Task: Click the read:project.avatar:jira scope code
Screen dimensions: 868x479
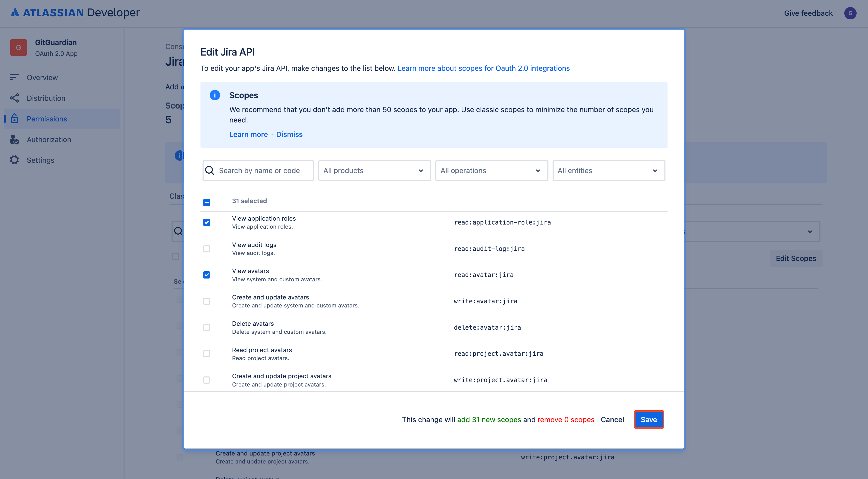Action: (499, 354)
